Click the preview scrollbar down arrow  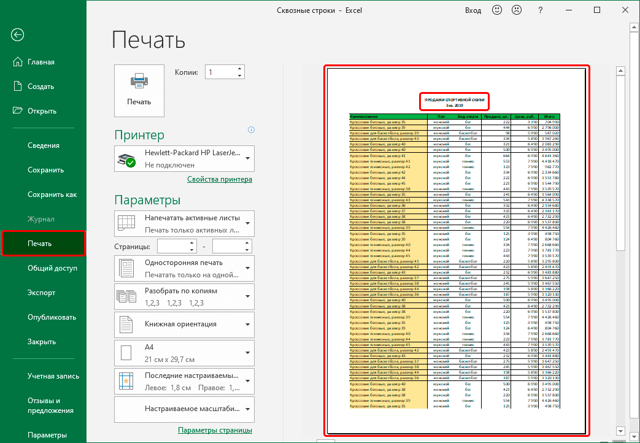(620, 431)
